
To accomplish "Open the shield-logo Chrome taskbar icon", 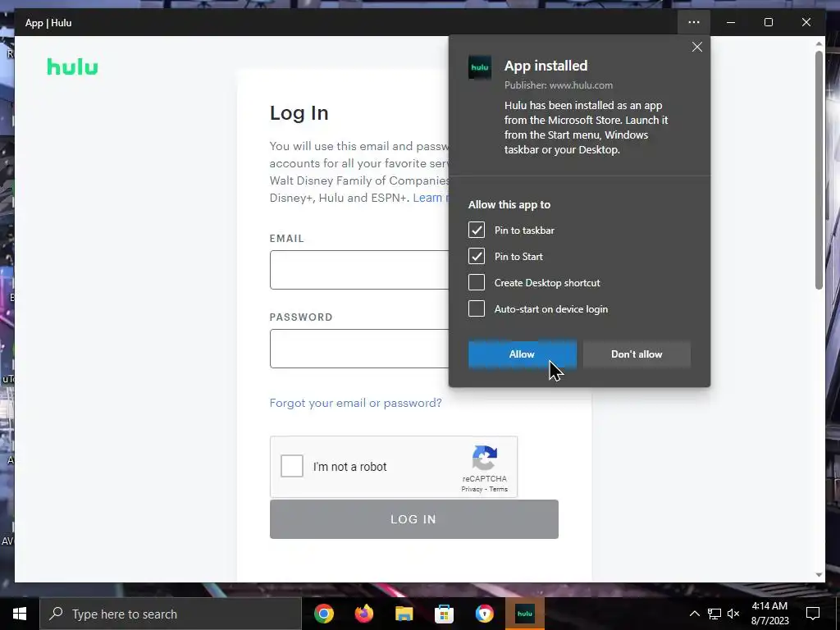I will (484, 614).
